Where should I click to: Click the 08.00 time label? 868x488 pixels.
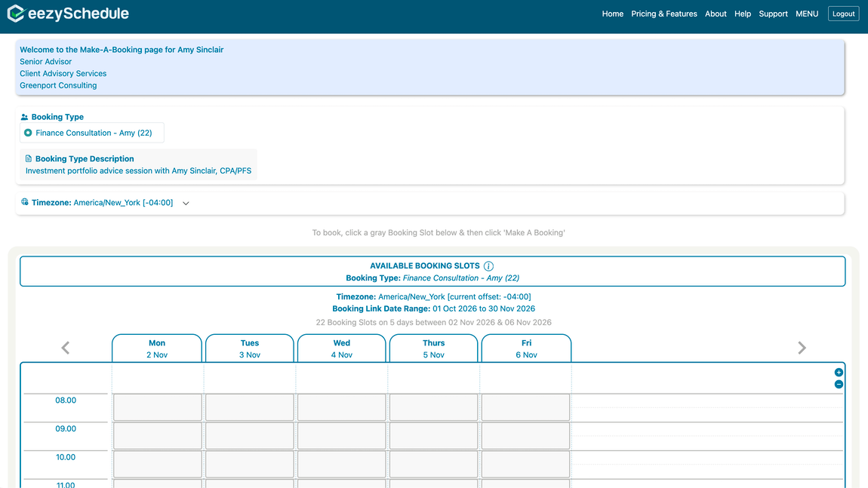[x=66, y=400]
